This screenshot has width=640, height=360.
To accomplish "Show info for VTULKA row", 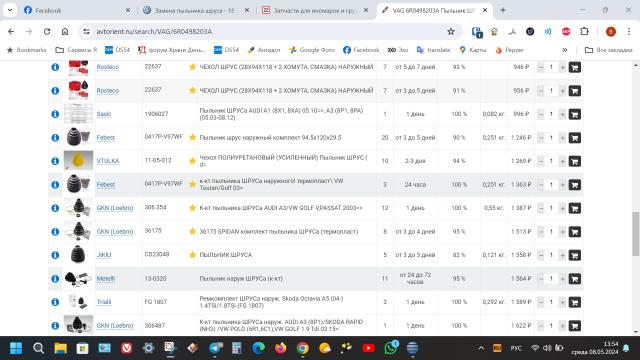I will click(x=55, y=161).
